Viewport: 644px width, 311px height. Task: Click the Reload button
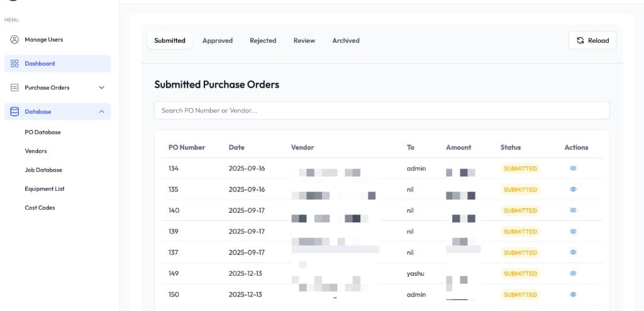click(592, 40)
